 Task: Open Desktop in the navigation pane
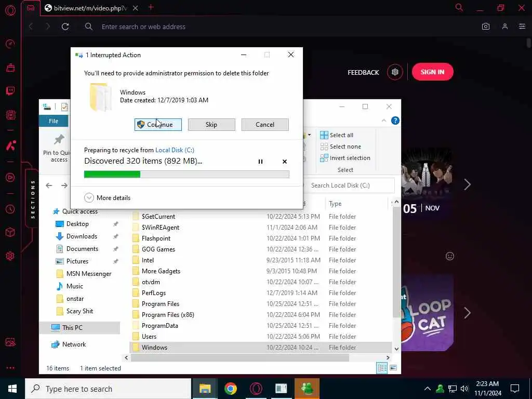pos(77,224)
